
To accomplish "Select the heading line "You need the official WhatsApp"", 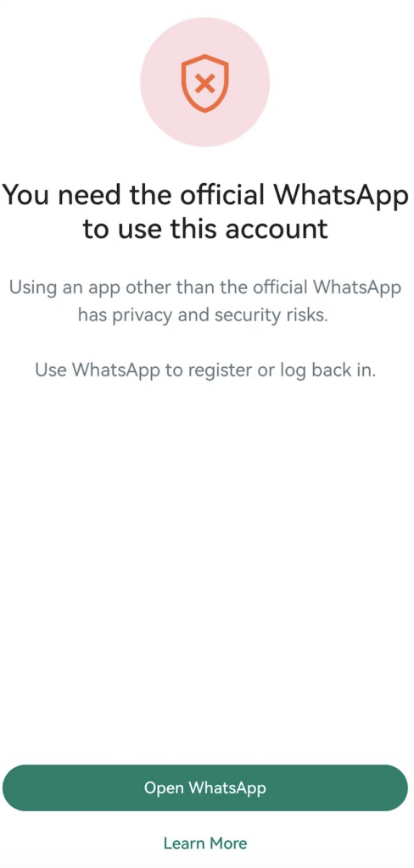I will click(x=205, y=195).
